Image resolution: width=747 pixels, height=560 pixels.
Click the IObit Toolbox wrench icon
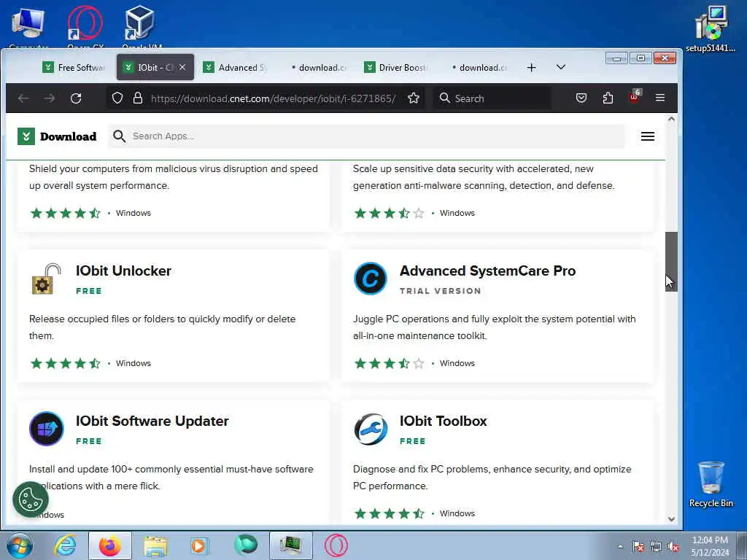click(371, 429)
